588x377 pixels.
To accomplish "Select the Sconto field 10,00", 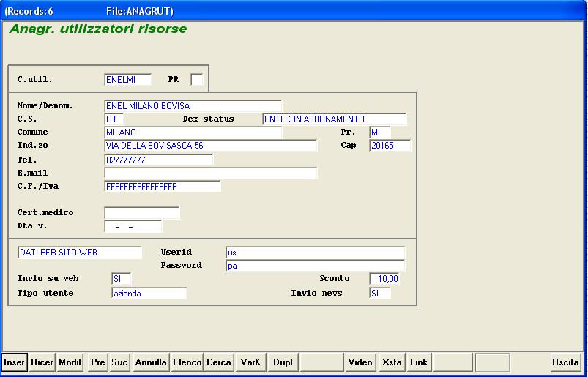I will (384, 279).
